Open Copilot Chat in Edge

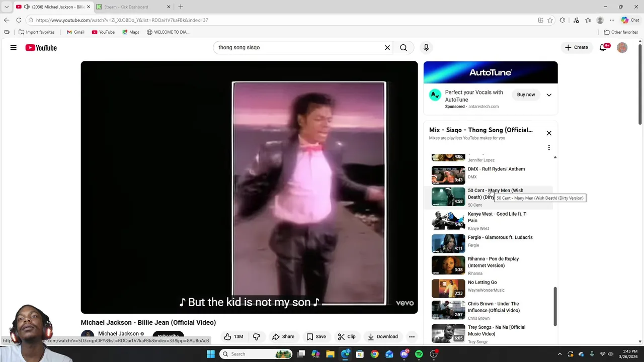coord(630,20)
